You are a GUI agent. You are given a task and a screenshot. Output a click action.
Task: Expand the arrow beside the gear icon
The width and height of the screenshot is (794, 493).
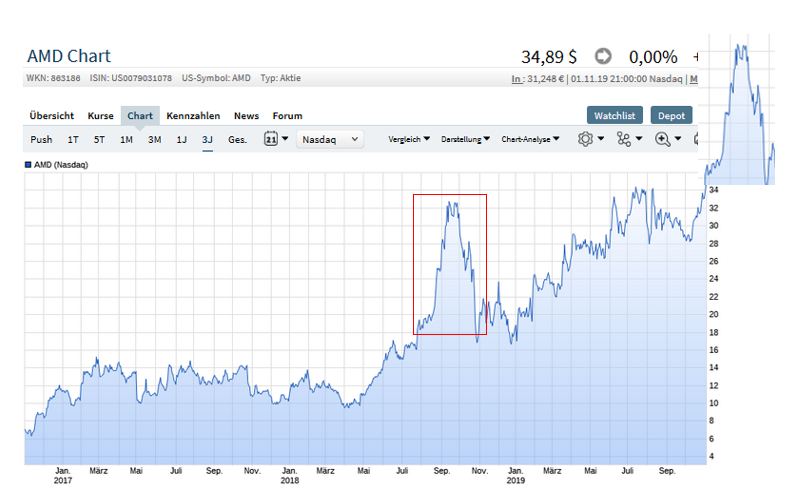click(601, 138)
